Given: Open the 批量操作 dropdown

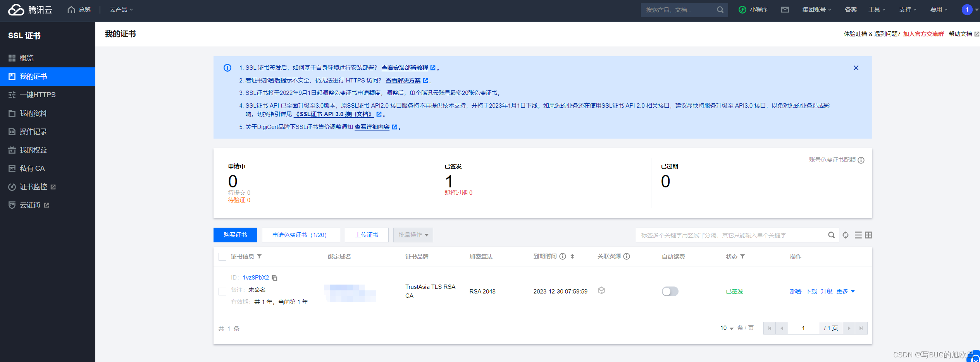Looking at the screenshot, I should (x=413, y=235).
